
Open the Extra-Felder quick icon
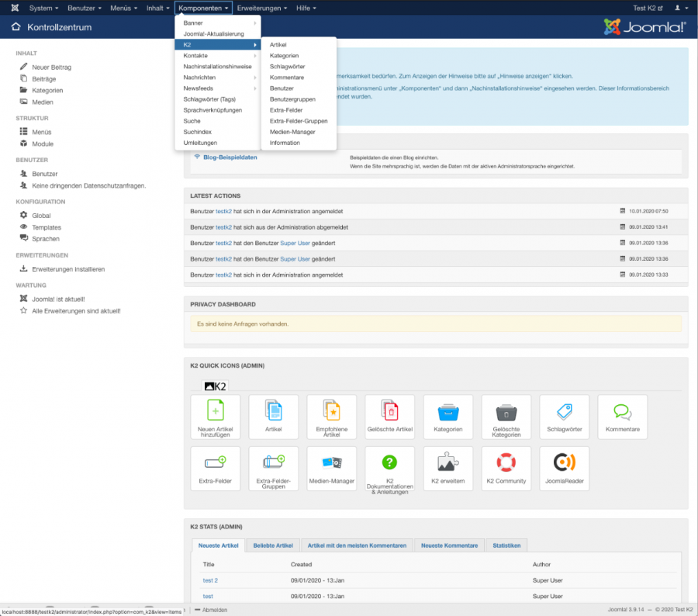(x=216, y=469)
